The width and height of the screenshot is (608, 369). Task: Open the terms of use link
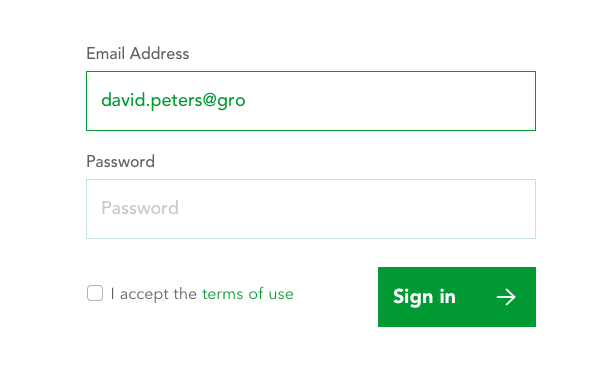click(248, 294)
